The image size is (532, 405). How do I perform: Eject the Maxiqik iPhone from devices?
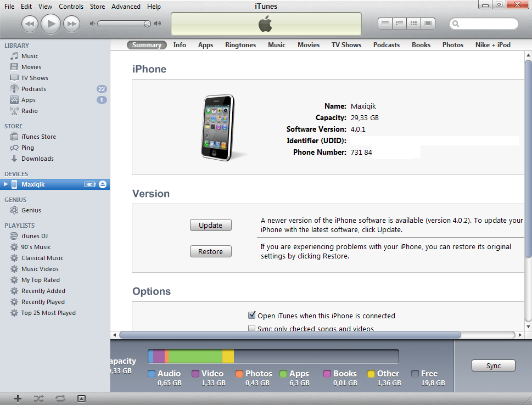coord(103,184)
